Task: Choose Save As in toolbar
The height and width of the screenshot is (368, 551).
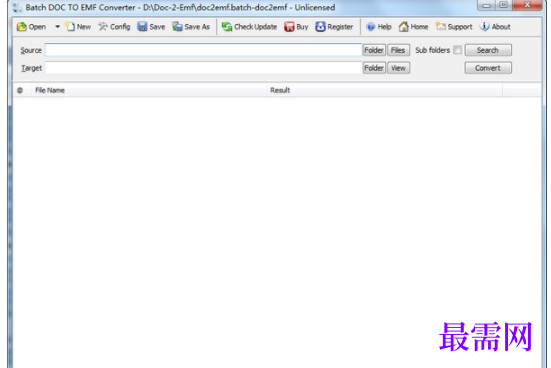Action: click(x=191, y=27)
